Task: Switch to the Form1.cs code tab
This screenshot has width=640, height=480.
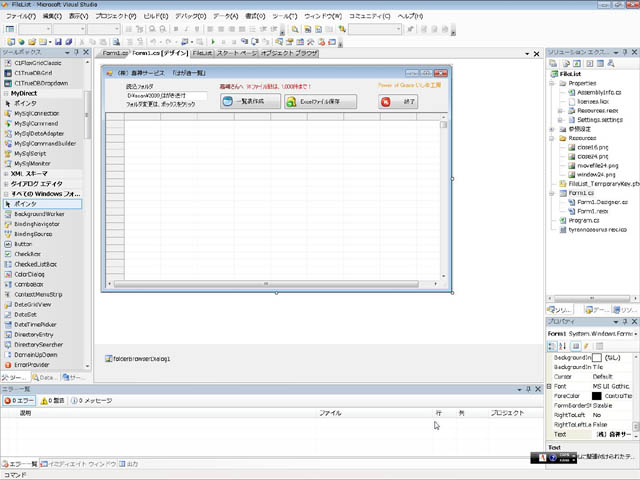Action: tap(115, 53)
